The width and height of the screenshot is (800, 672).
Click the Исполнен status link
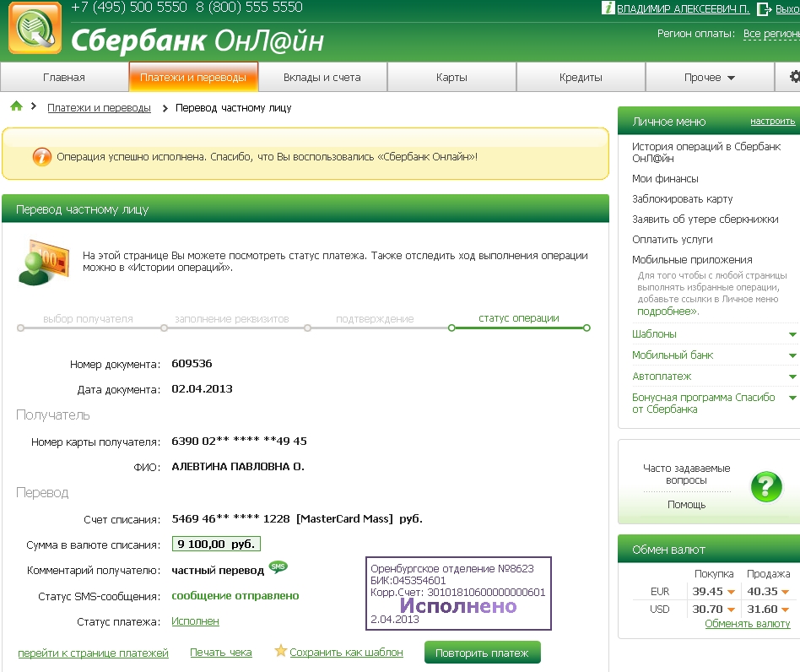pyautogui.click(x=196, y=621)
